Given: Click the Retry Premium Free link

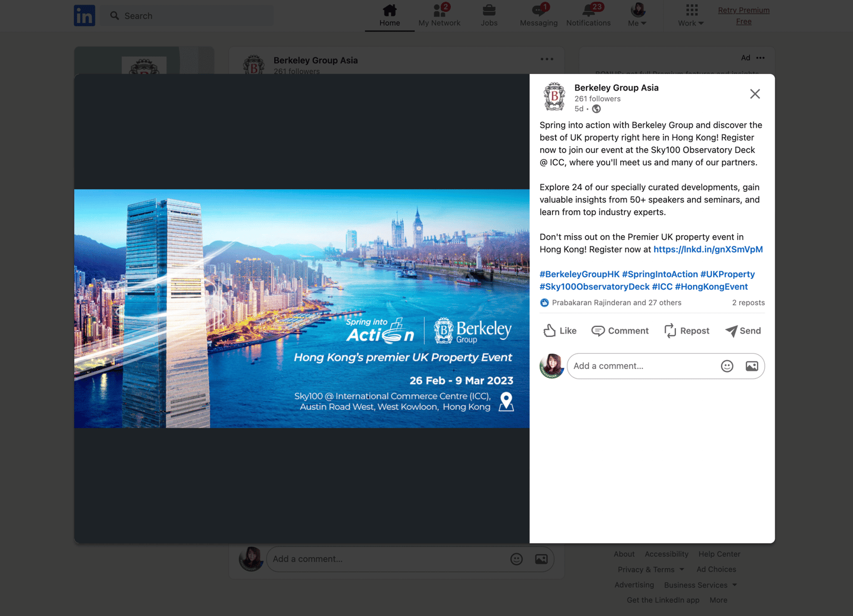Looking at the screenshot, I should (744, 16).
